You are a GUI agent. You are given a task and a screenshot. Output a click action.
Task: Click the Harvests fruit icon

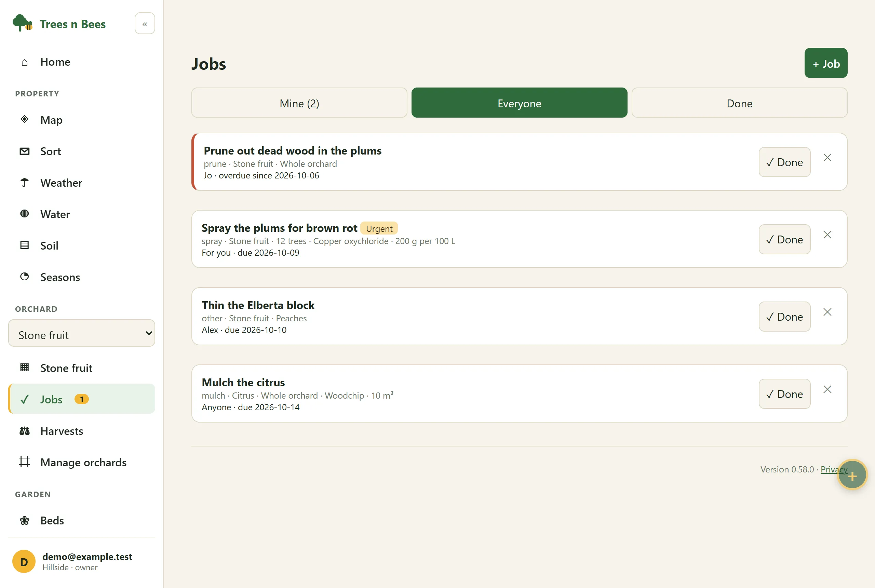click(x=24, y=431)
